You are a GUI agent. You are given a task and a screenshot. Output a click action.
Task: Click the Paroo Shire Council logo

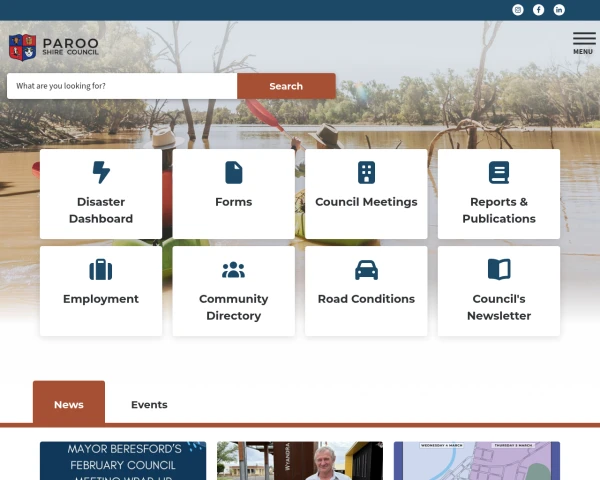click(x=54, y=47)
